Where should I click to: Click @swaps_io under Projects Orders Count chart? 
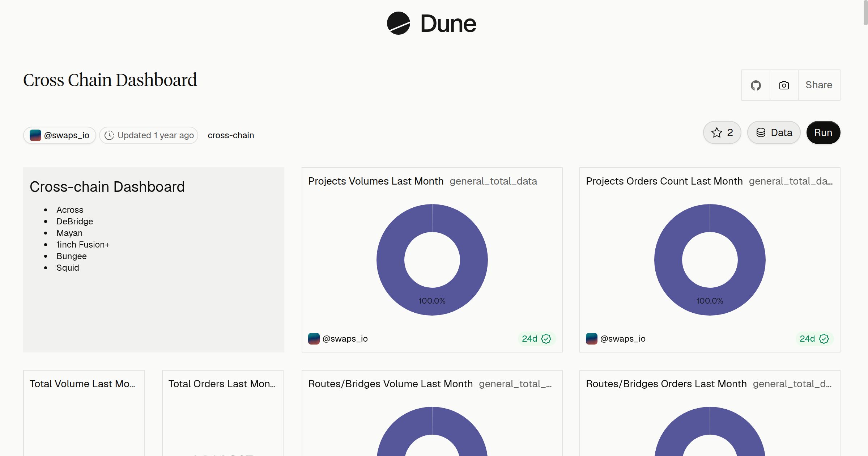tap(623, 339)
